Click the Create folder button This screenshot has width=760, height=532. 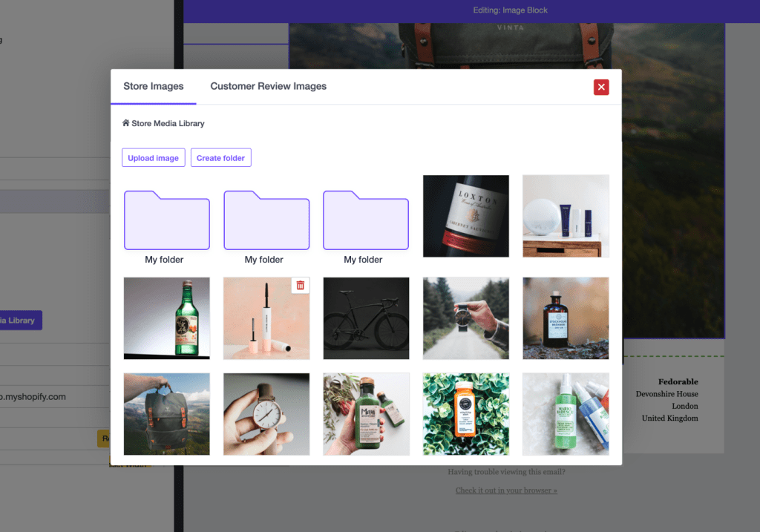(x=220, y=158)
